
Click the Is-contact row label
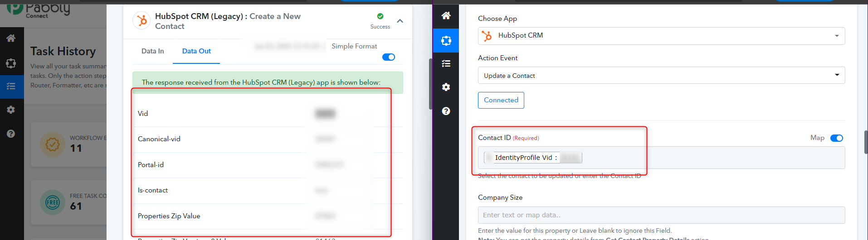click(153, 190)
